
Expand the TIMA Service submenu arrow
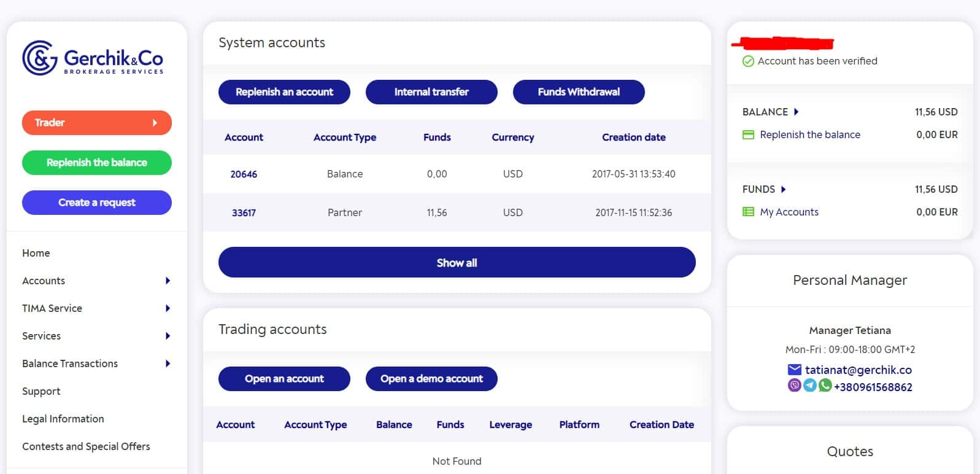(168, 308)
